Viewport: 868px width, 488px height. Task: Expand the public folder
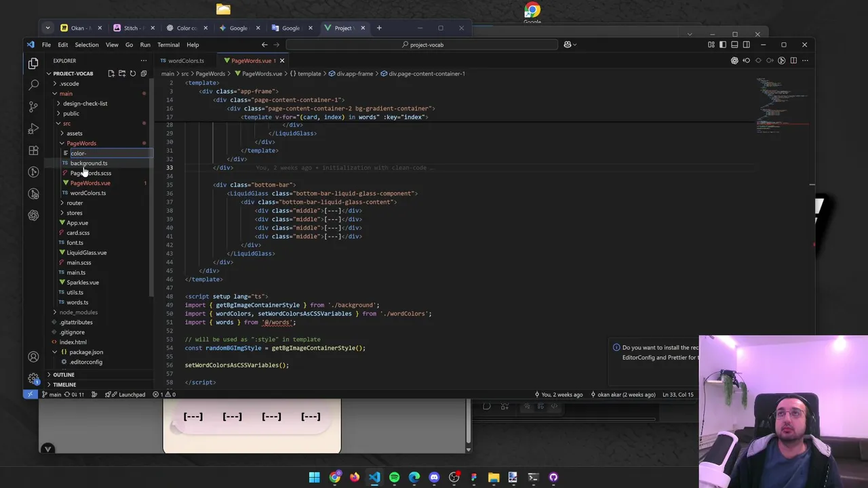(71, 113)
